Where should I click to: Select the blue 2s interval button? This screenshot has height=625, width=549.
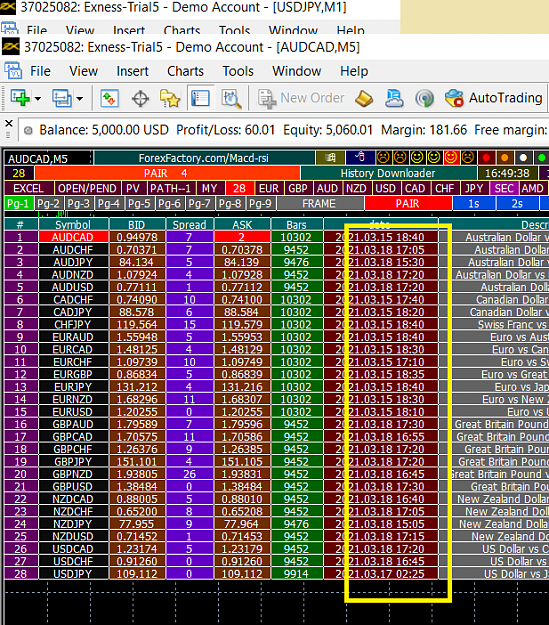517,204
